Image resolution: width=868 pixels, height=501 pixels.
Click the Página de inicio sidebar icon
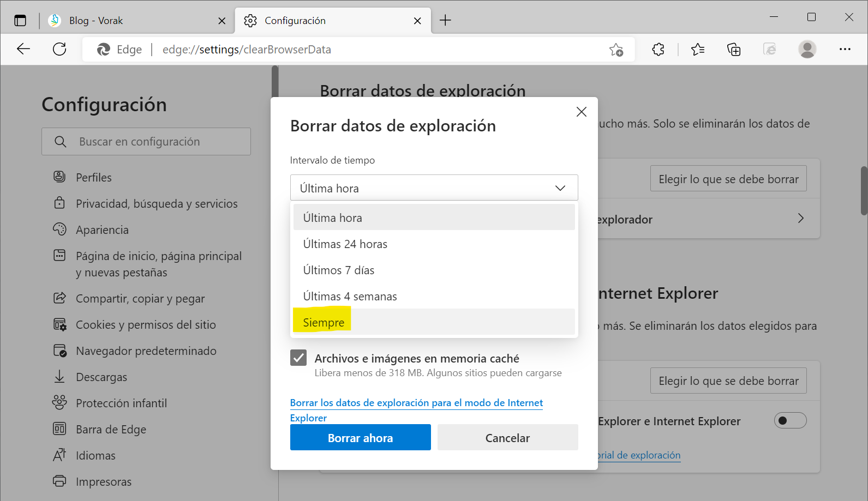[59, 255]
